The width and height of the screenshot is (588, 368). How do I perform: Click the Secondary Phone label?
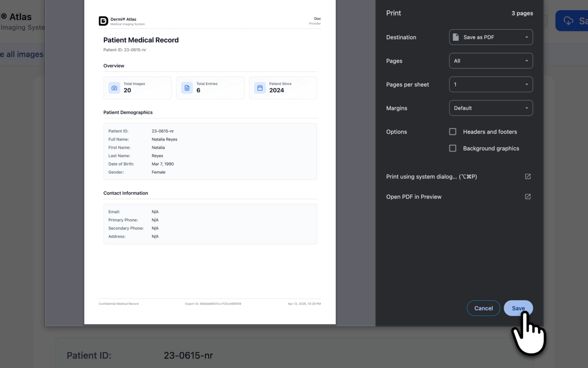click(126, 228)
